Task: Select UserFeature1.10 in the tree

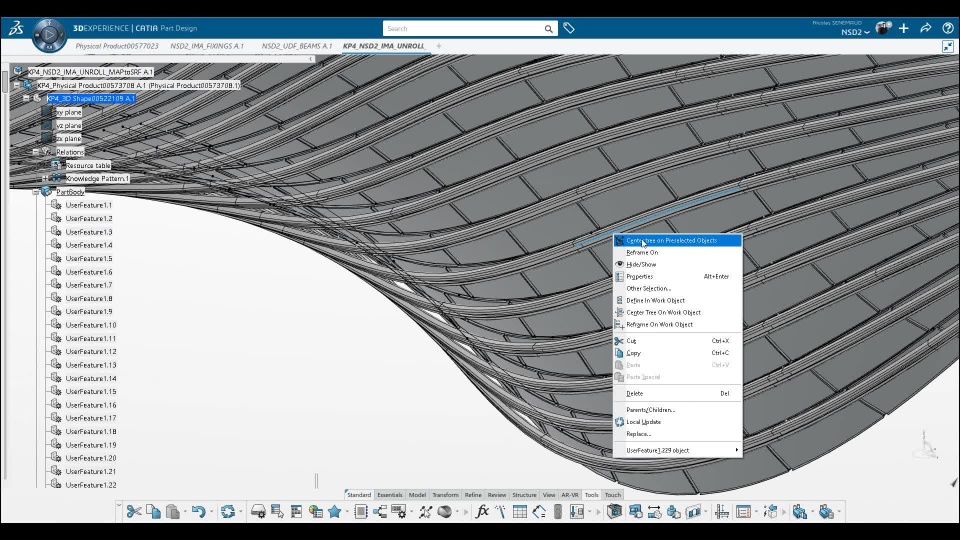Action: (90, 325)
